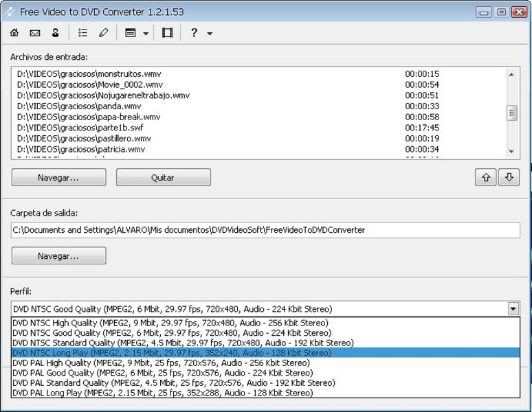Click the Carpeta de salida path field
532x412 pixels.
[x=265, y=230]
